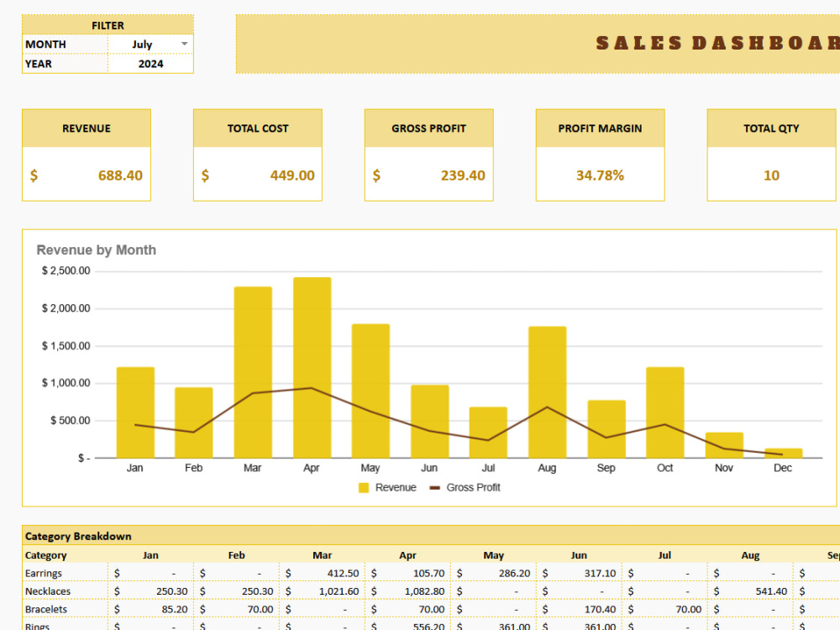840x630 pixels.
Task: Select the GROSS PROFIT card header
Action: tap(429, 129)
